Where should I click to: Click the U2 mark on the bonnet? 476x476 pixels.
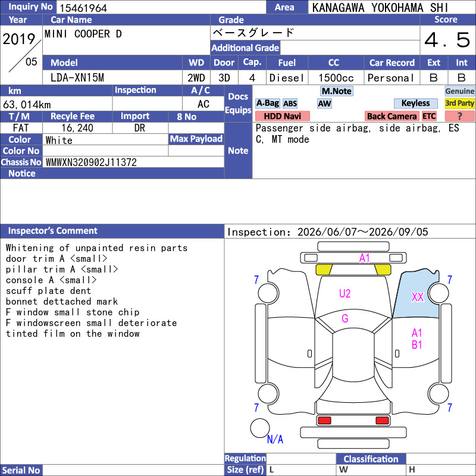[345, 293]
